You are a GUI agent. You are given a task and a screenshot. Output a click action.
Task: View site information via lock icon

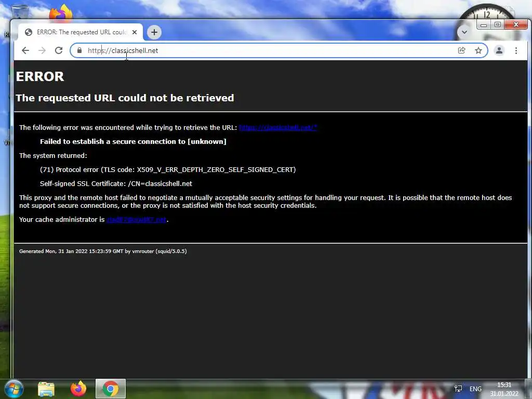point(79,50)
